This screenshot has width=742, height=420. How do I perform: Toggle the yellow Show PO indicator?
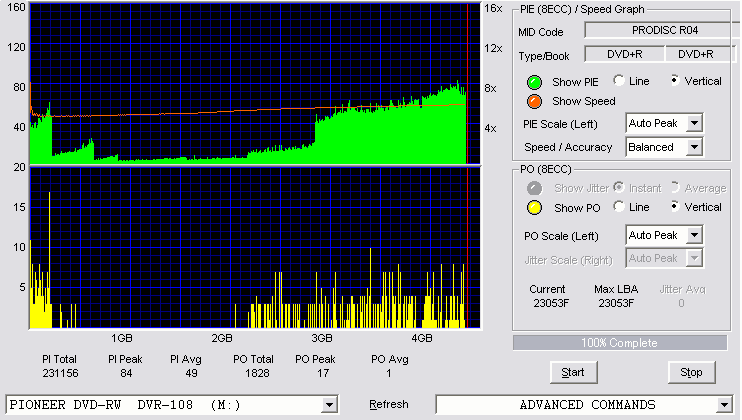click(x=534, y=208)
